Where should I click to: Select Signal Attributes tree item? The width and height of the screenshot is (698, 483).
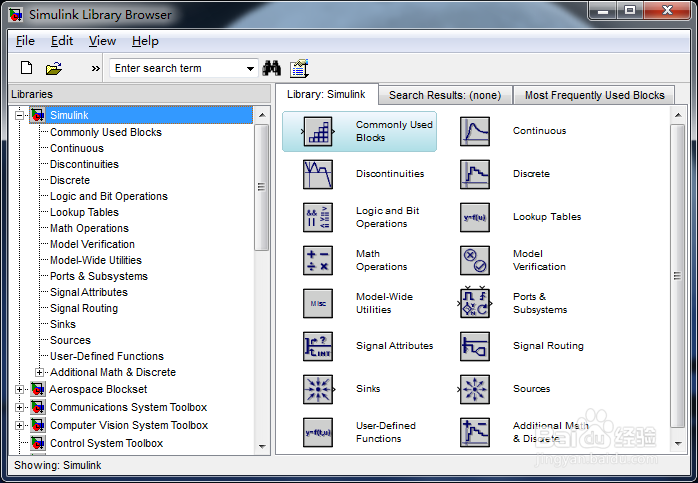(89, 292)
